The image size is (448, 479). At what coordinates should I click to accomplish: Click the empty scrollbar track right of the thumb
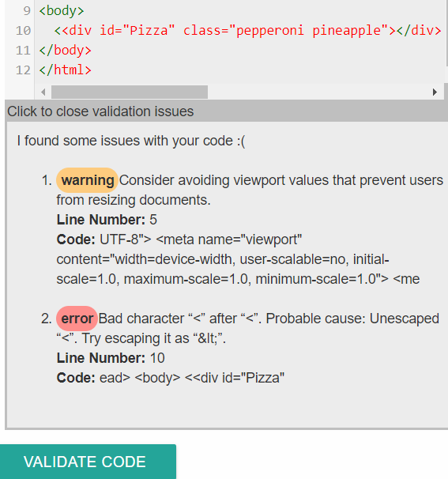click(319, 92)
